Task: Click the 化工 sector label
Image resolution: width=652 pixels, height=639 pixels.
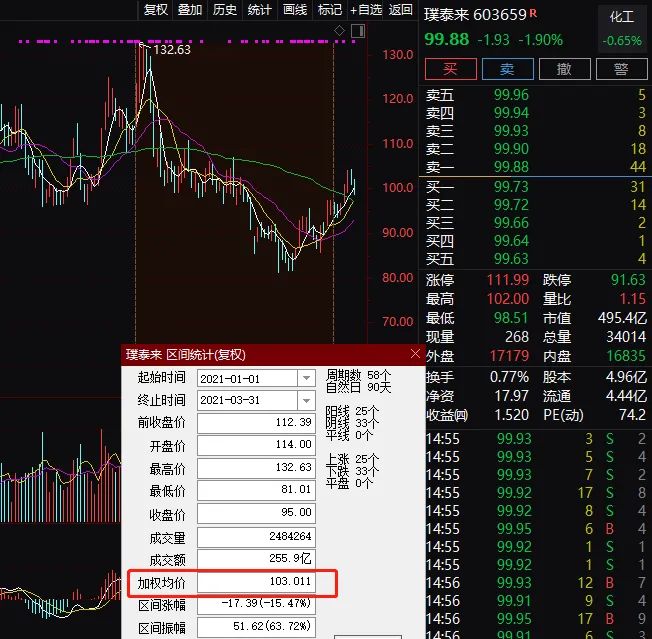Action: (622, 17)
